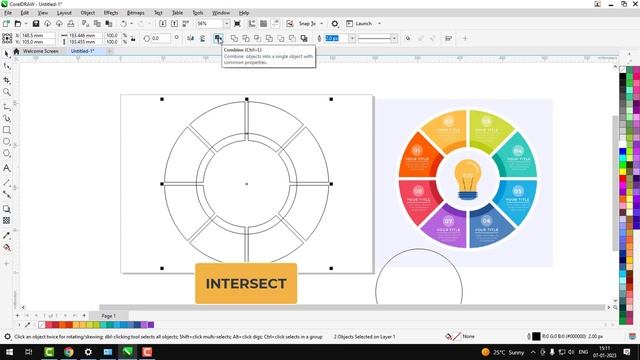The image size is (640, 360).
Task: Toggle show guidelines button
Action: pos(276,24)
